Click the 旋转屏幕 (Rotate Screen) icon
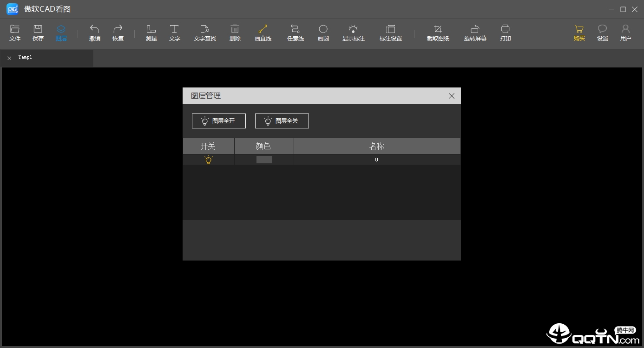The width and height of the screenshot is (644, 348). pos(475,33)
